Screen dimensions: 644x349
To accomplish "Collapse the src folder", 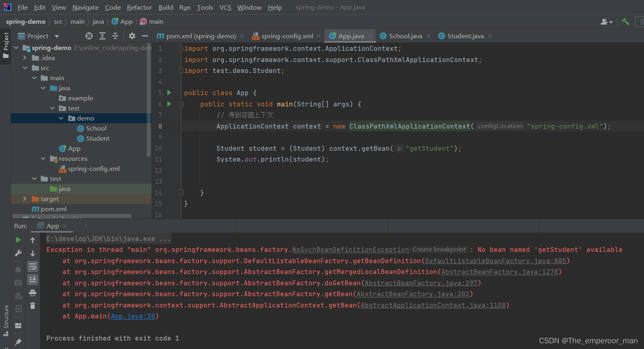I will [25, 68].
